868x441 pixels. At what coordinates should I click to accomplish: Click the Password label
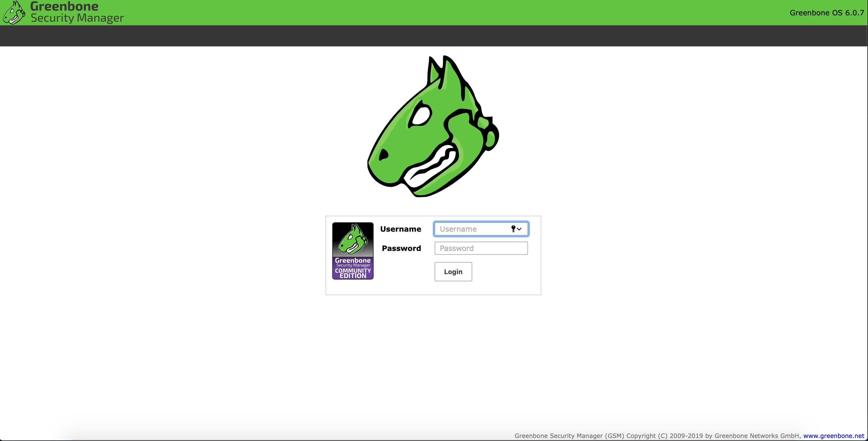click(x=401, y=248)
